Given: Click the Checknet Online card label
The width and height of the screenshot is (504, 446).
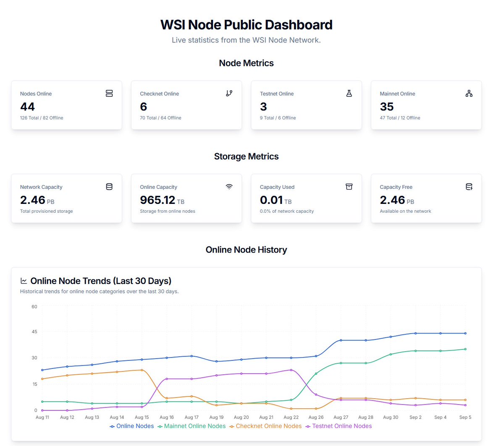Looking at the screenshot, I should [x=160, y=94].
